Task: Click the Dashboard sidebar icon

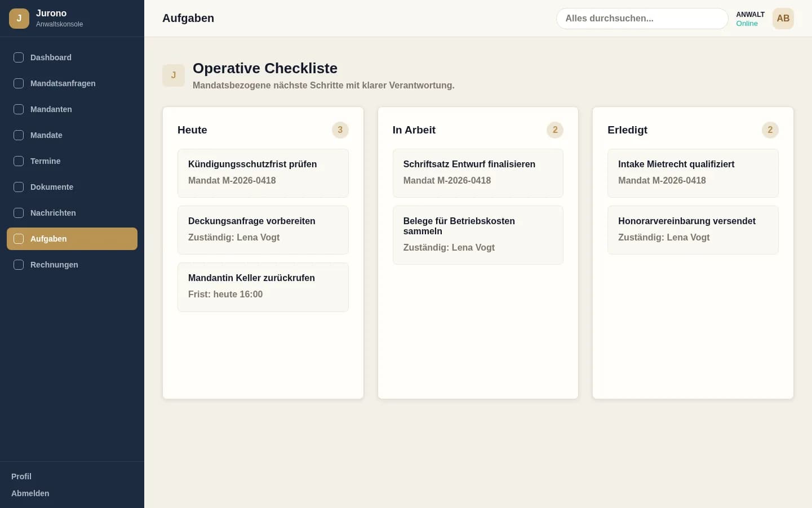Action: [x=19, y=57]
